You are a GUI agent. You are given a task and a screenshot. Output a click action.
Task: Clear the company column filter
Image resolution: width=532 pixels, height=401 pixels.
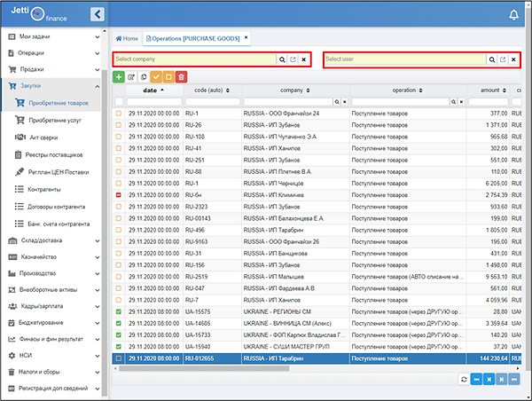click(345, 101)
